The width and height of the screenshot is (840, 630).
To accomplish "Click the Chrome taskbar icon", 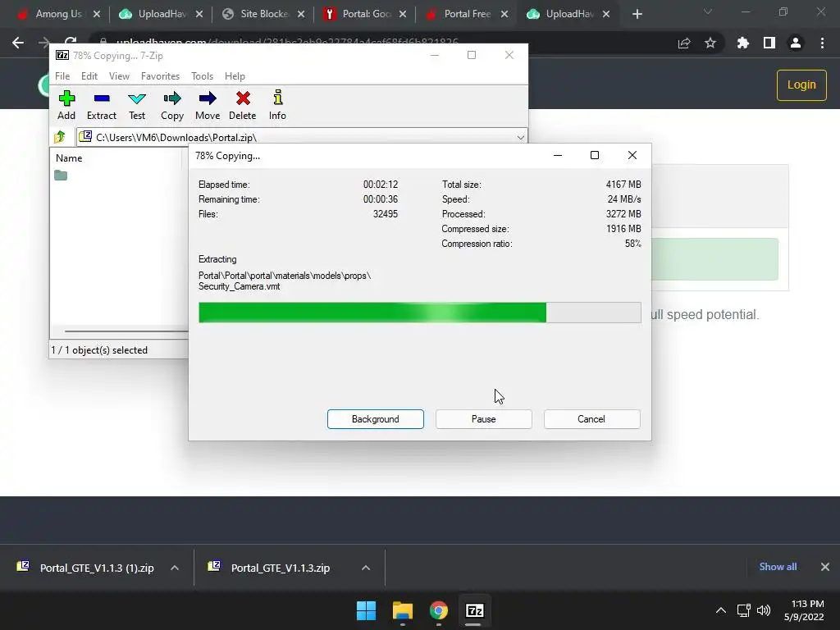I will [x=439, y=610].
